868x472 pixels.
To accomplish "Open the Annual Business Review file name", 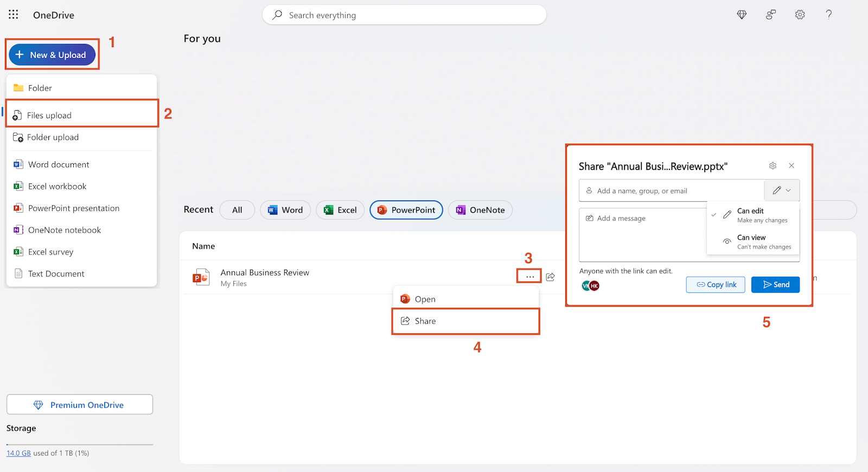I will tap(265, 272).
